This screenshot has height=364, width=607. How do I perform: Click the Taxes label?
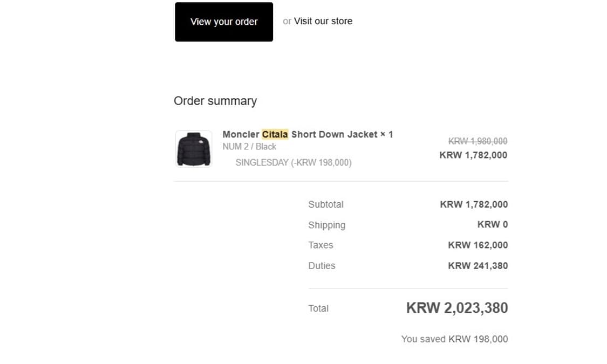[320, 245]
